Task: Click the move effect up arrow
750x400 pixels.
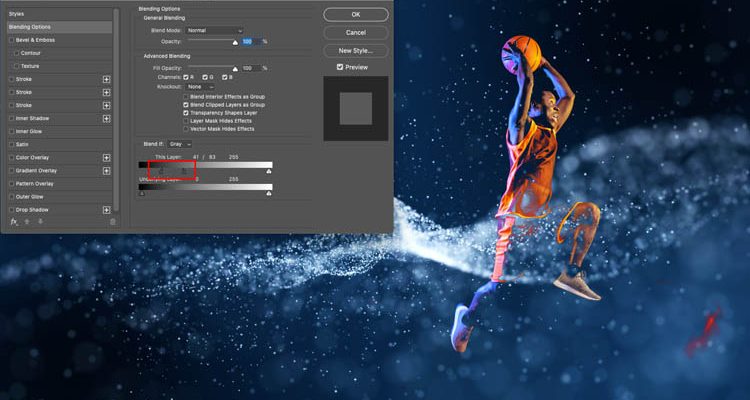Action: [27, 222]
